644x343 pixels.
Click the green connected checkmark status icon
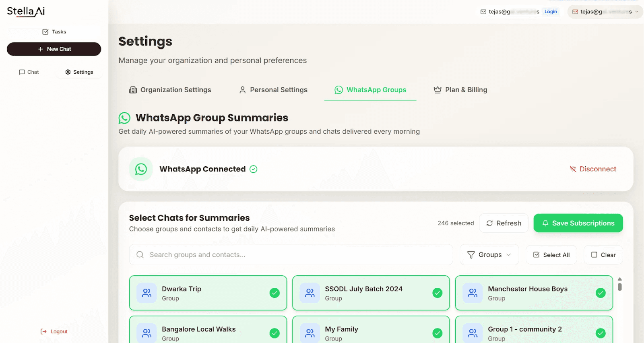pyautogui.click(x=254, y=169)
